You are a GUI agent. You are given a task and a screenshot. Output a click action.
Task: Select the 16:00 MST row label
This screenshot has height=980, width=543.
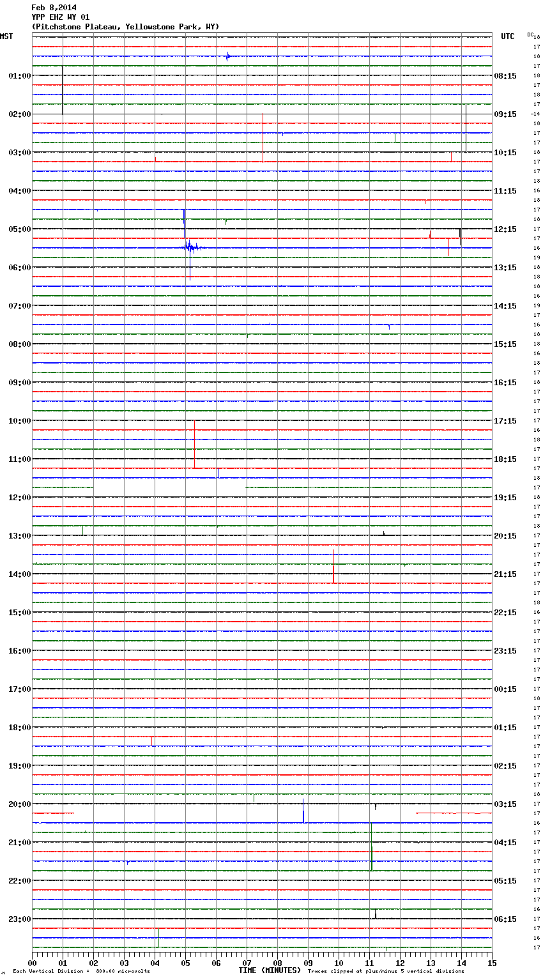(x=20, y=651)
